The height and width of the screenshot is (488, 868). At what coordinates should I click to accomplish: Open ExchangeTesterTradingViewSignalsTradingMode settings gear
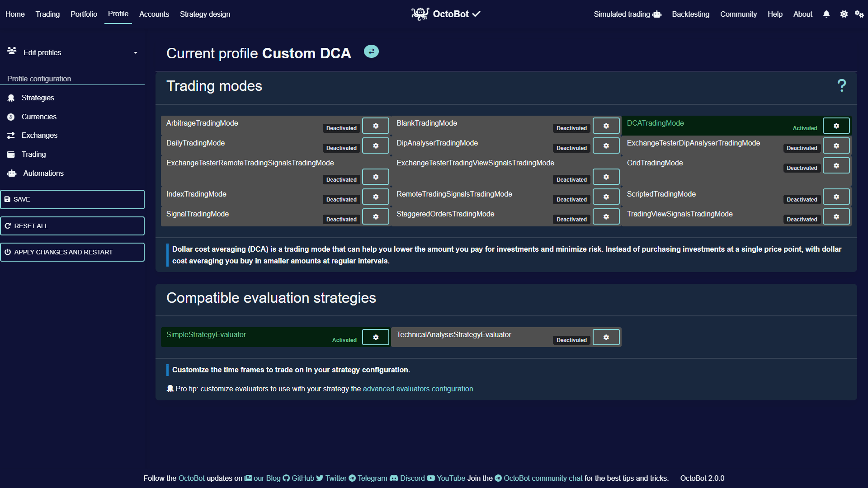[606, 177]
